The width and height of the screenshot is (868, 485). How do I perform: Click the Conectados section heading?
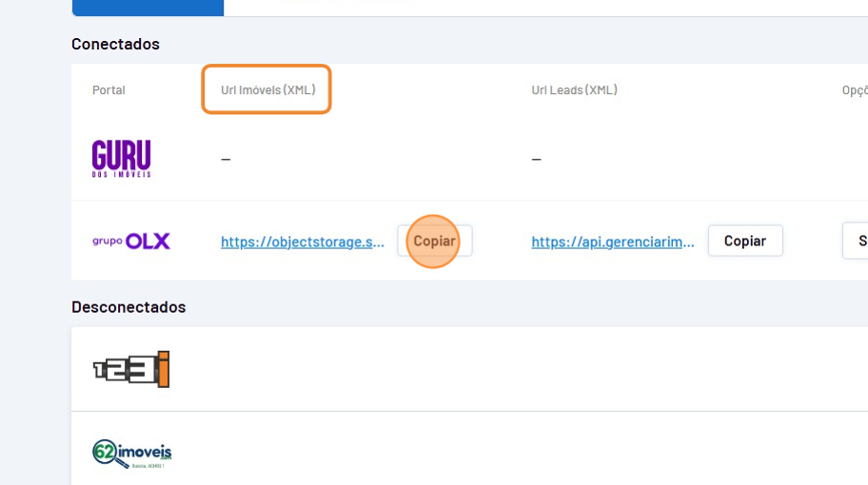tap(115, 44)
